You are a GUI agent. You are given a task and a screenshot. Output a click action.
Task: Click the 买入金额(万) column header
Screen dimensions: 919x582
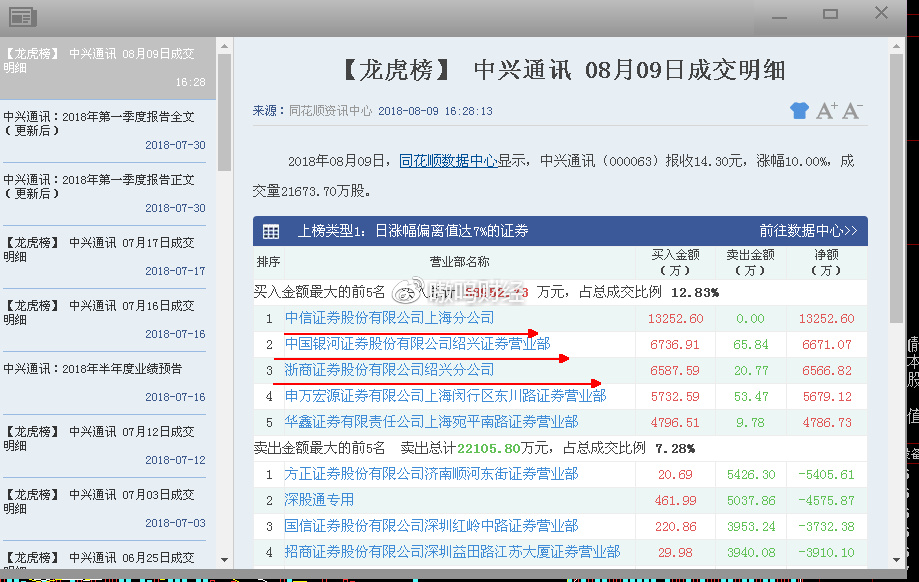675,262
